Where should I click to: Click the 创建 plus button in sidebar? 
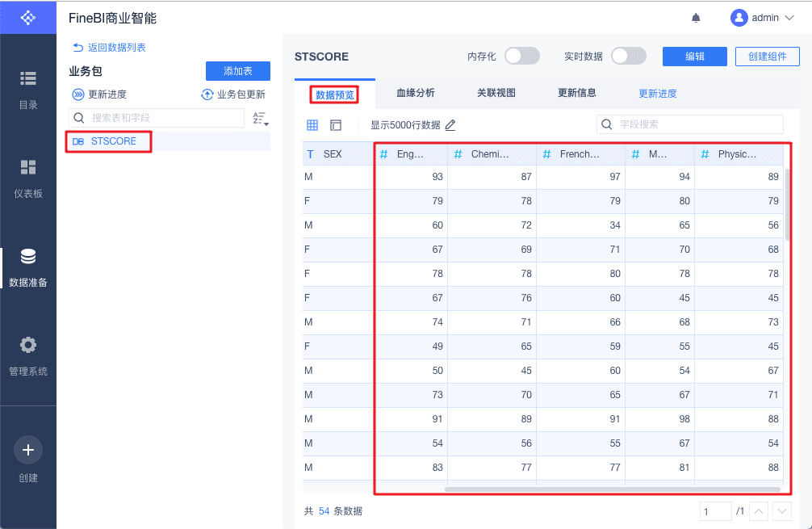click(28, 450)
